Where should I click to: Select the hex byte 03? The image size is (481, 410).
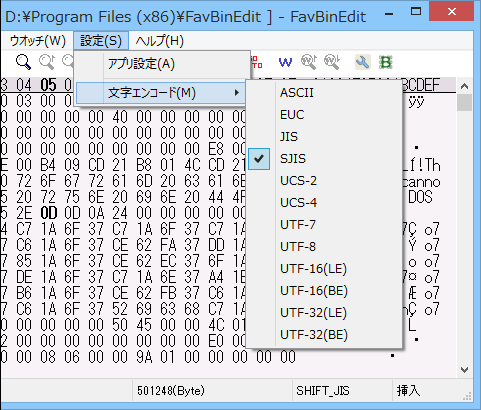[24, 101]
